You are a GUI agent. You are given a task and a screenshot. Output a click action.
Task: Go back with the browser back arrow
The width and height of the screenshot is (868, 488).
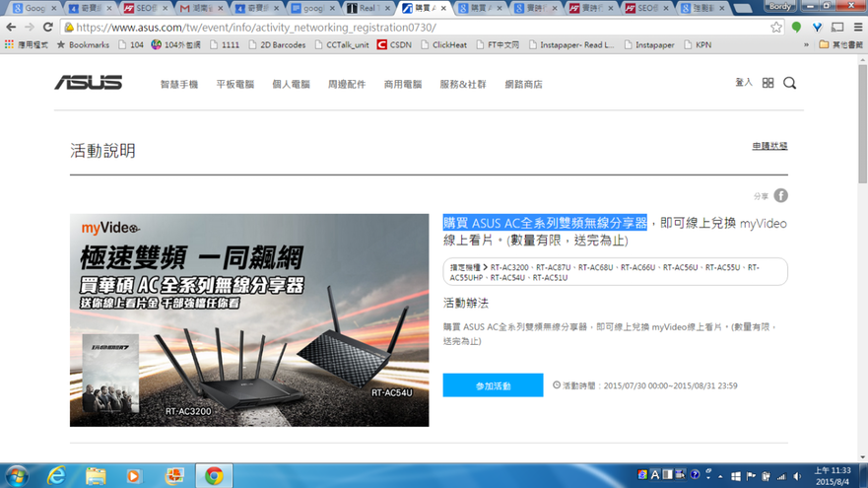[11, 28]
